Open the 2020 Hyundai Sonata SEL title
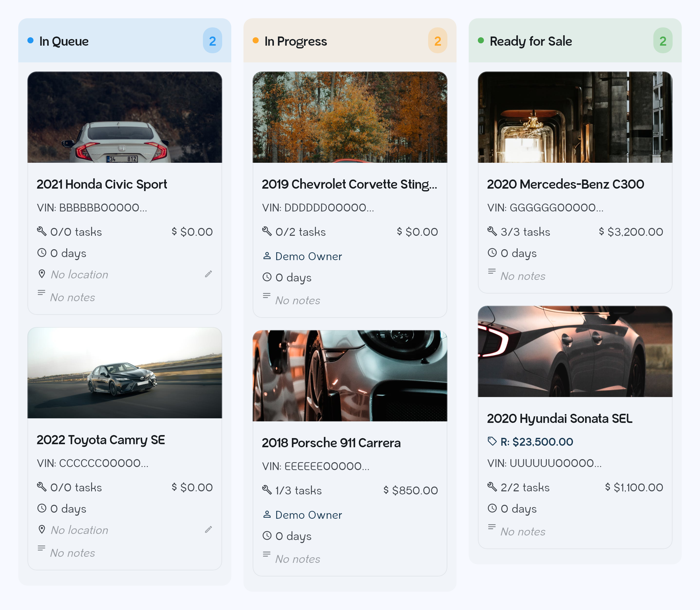This screenshot has height=610, width=700. coord(560,418)
